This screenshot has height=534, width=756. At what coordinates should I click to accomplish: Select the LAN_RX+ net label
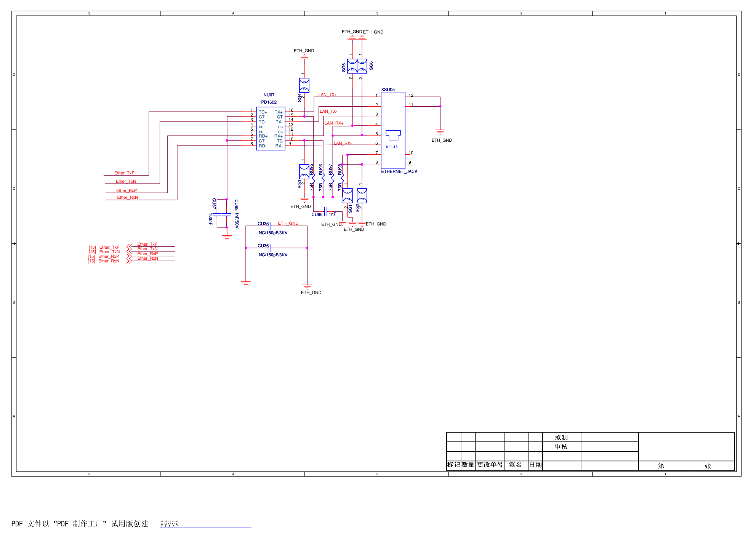tap(334, 123)
